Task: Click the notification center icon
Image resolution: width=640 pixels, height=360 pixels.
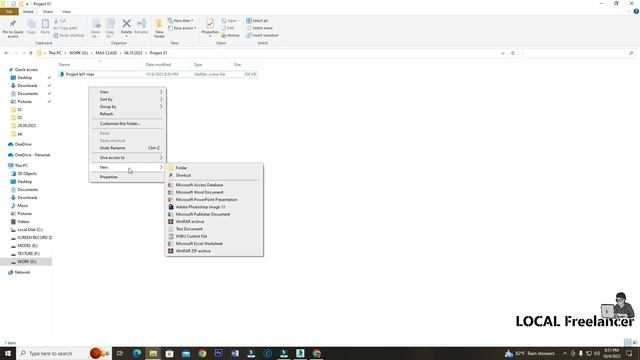Action: point(629,353)
